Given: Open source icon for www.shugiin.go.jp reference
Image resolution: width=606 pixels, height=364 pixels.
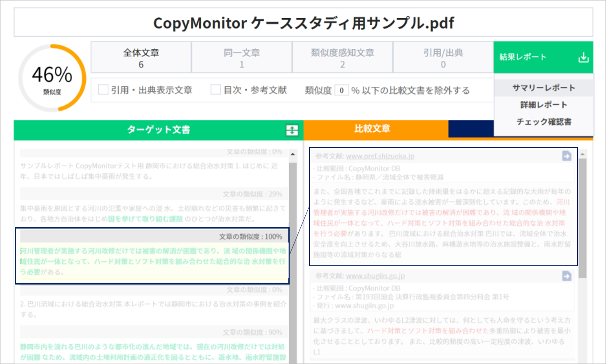Looking at the screenshot, I should [x=567, y=276].
